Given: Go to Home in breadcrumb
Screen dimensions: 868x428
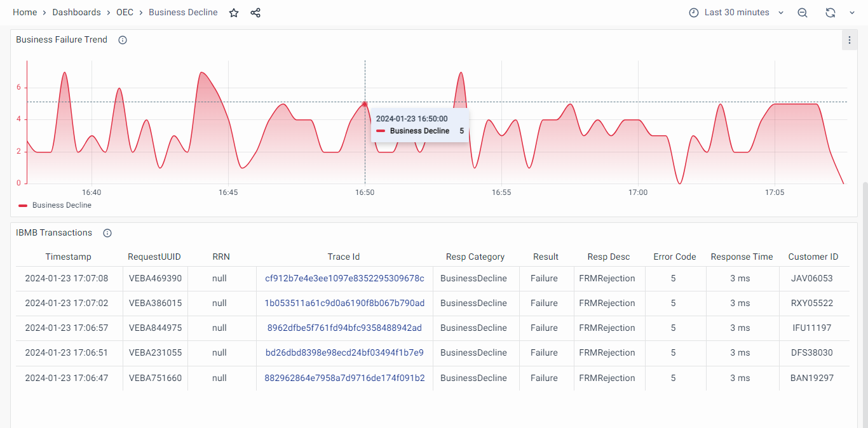Looking at the screenshot, I should coord(25,13).
